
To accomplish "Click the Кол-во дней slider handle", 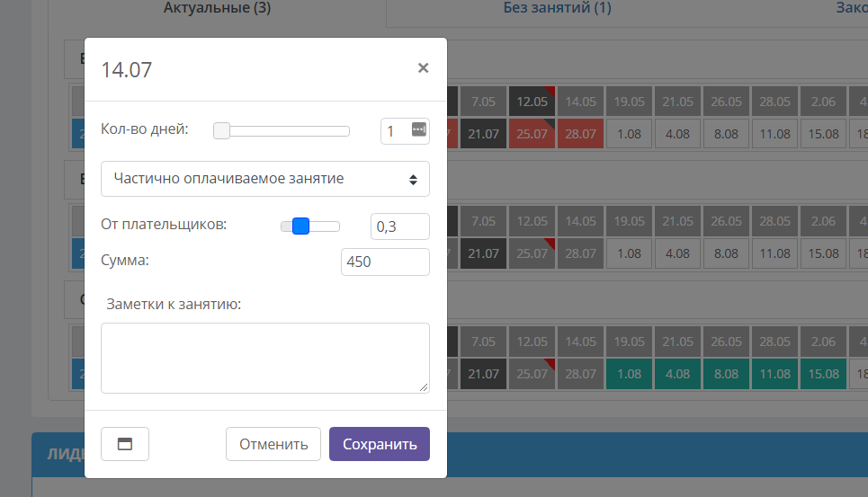I will [x=221, y=131].
